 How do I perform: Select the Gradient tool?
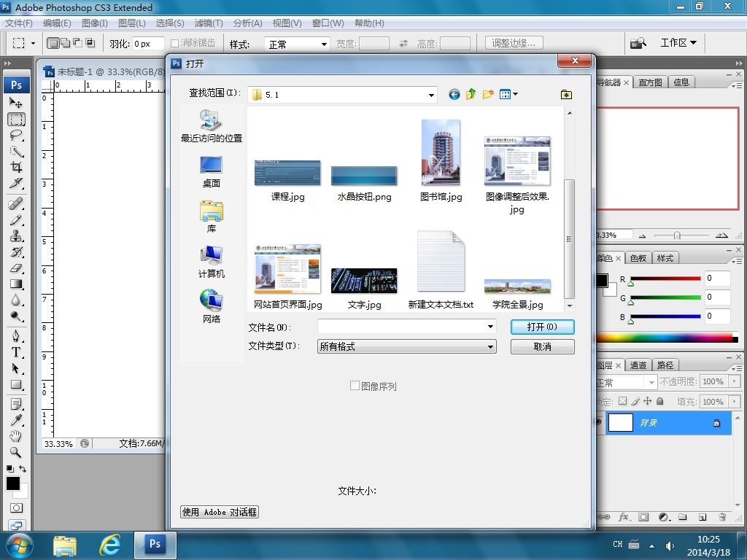pos(16,284)
